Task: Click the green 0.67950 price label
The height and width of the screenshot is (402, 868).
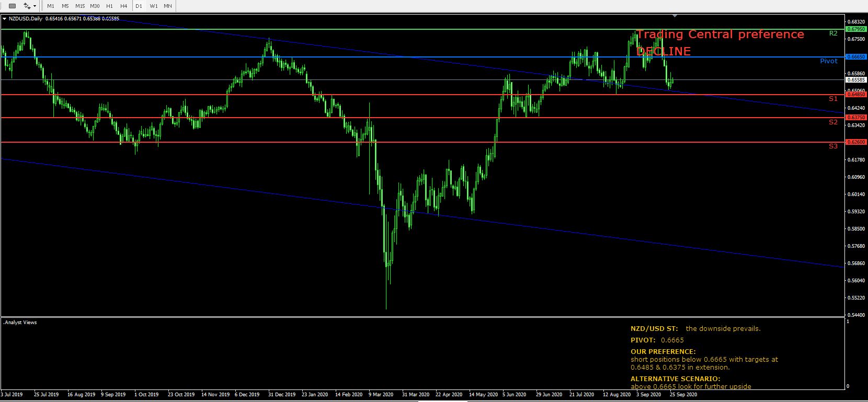Action: [855, 29]
